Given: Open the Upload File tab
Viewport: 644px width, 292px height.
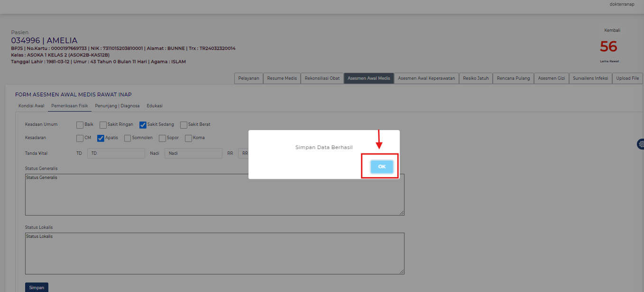Looking at the screenshot, I should coord(627,78).
